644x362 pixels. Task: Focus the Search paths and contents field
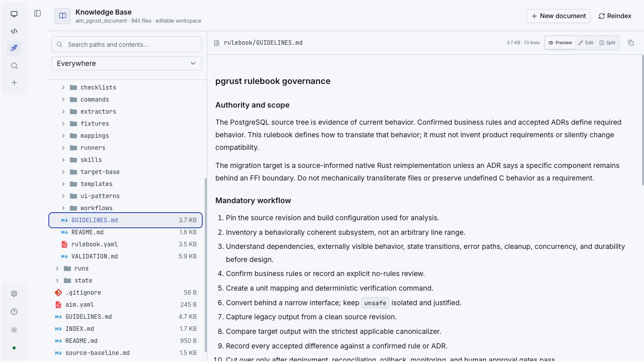[x=126, y=44]
